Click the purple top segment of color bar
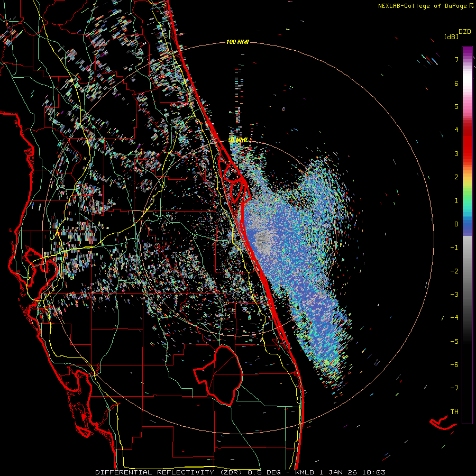Viewport: 476px width, 476px height. click(467, 52)
